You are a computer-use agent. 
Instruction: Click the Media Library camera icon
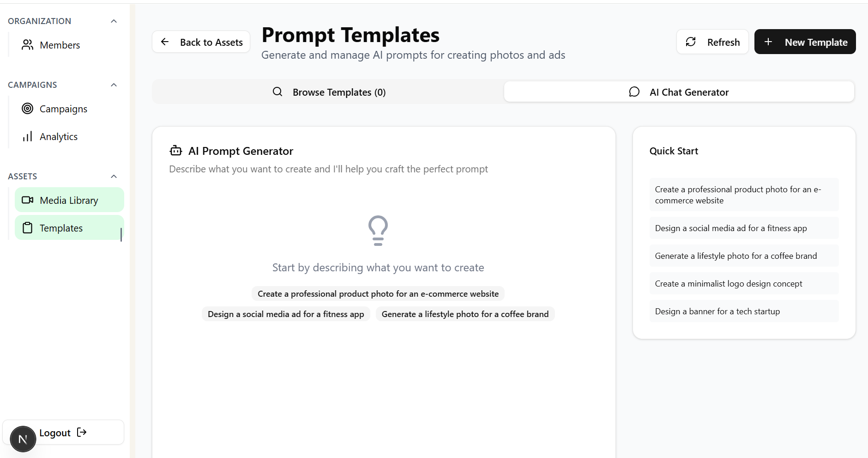point(27,200)
